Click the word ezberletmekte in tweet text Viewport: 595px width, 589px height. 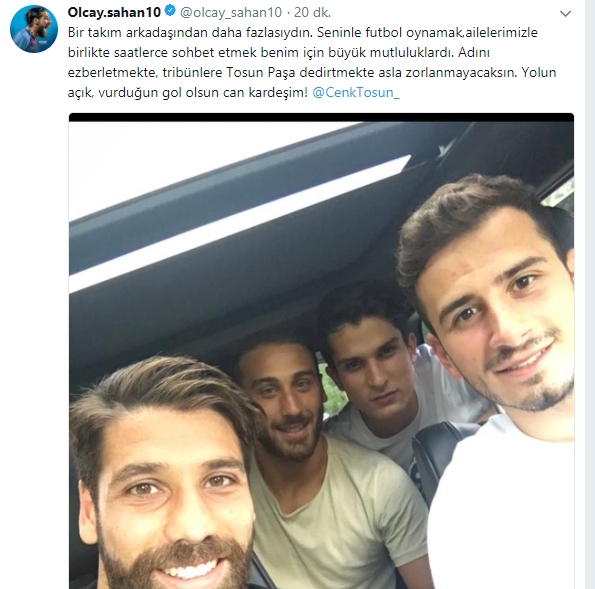tap(113, 72)
